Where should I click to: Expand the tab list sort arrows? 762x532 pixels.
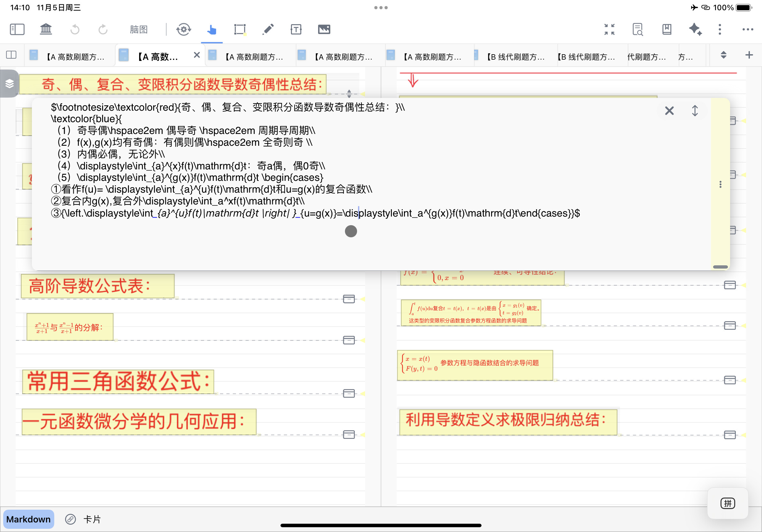coord(724,55)
